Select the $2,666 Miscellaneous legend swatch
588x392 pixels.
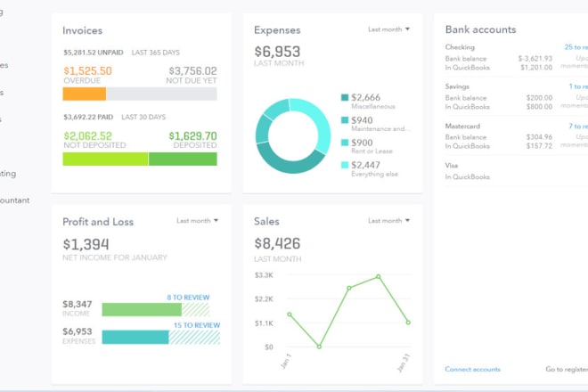[345, 97]
